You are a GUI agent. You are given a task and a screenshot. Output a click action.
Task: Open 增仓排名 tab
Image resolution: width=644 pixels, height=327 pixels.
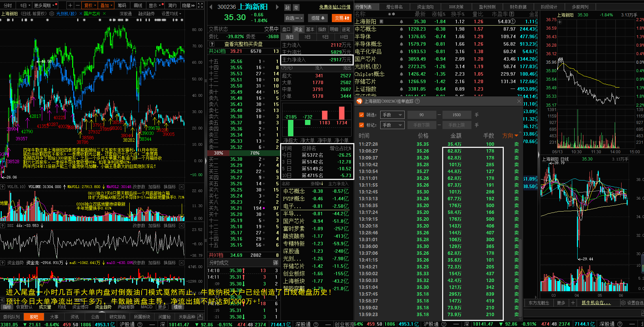coord(394,7)
